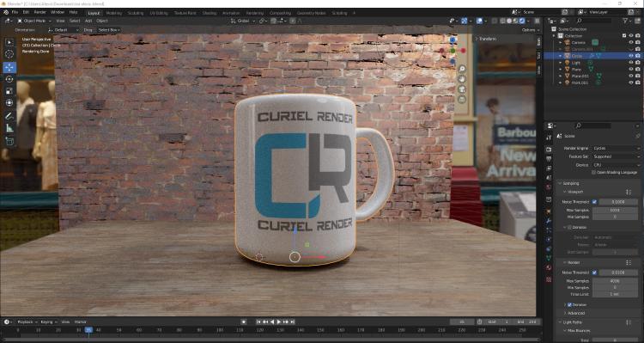The width and height of the screenshot is (644, 343).
Task: Switch to the Shading workspace tab
Action: (209, 13)
